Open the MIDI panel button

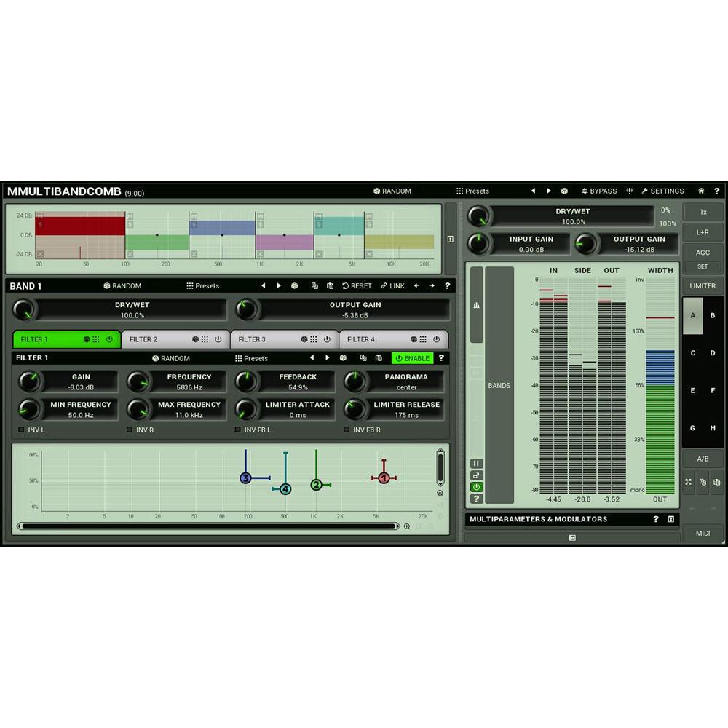tap(703, 533)
